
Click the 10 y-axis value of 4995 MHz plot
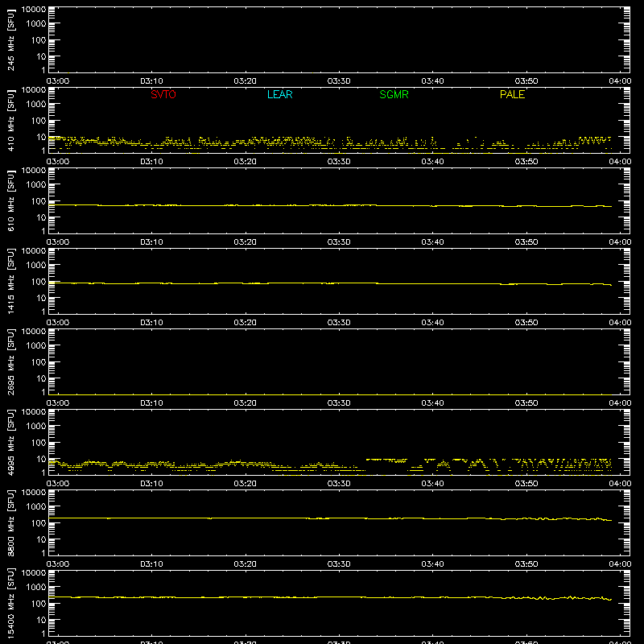tap(42, 459)
